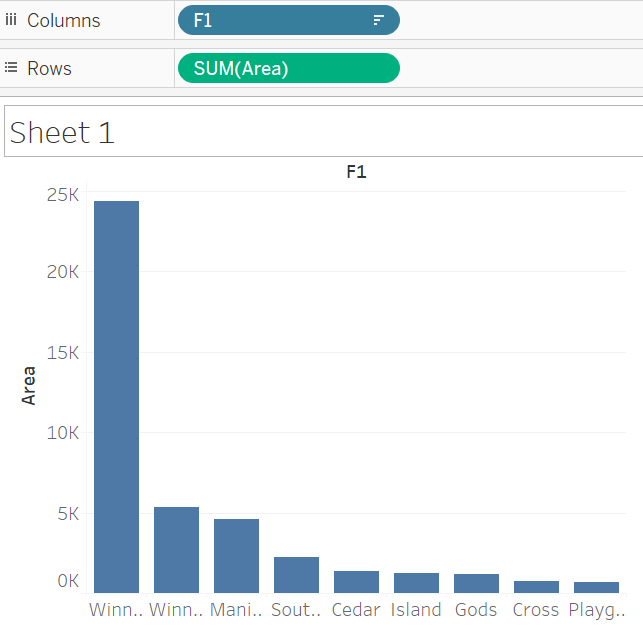643x631 pixels.
Task: Click the Island bar
Action: pos(416,583)
